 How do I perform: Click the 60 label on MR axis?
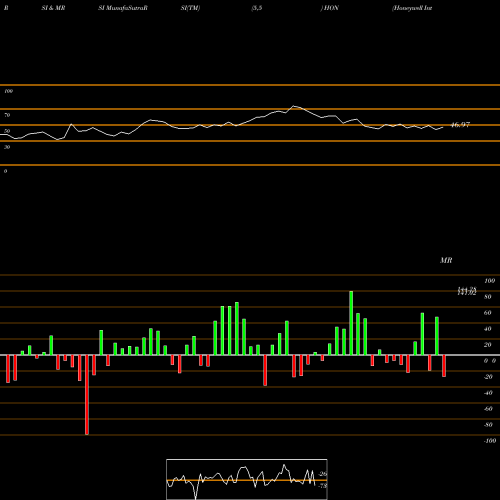tap(488, 313)
